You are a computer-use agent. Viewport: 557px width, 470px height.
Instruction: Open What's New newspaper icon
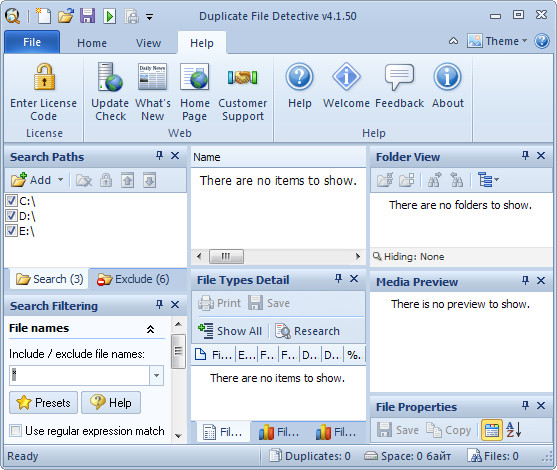click(x=152, y=77)
